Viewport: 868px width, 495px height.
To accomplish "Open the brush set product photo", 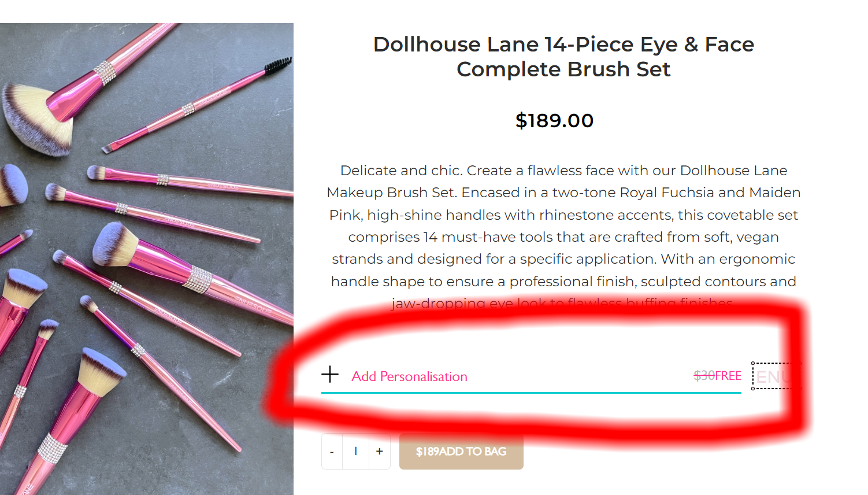I will click(x=147, y=259).
